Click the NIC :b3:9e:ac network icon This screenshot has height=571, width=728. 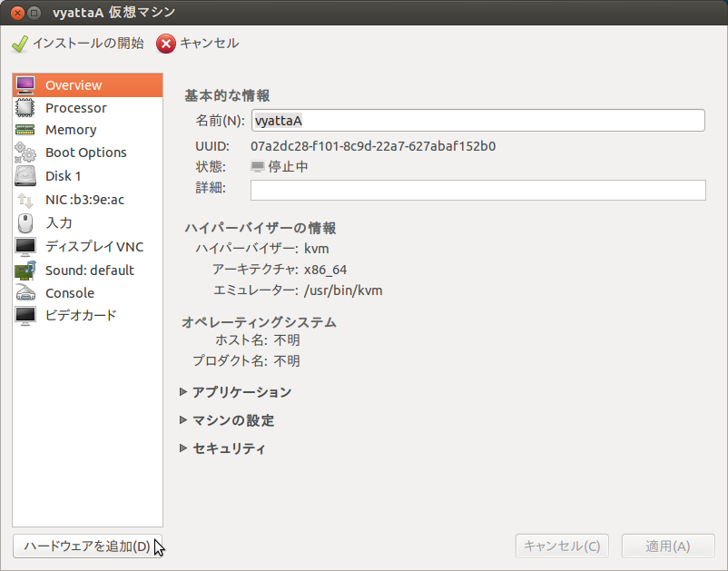[x=25, y=200]
